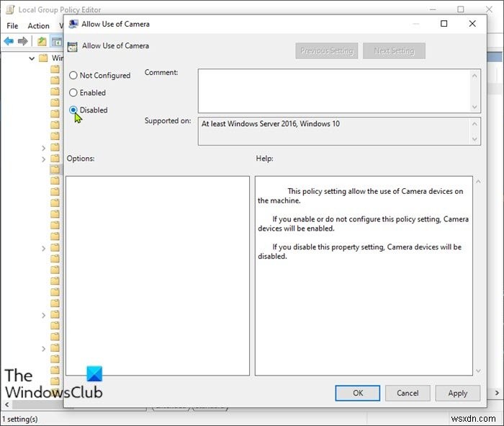Image resolution: width=504 pixels, height=426 pixels.
Task: Confirm the dialog with OK
Action: click(x=357, y=393)
